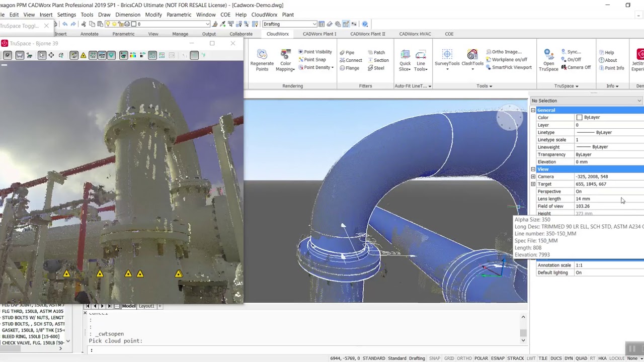Select the Section fitter tool
The width and height of the screenshot is (644, 362).
tap(378, 60)
